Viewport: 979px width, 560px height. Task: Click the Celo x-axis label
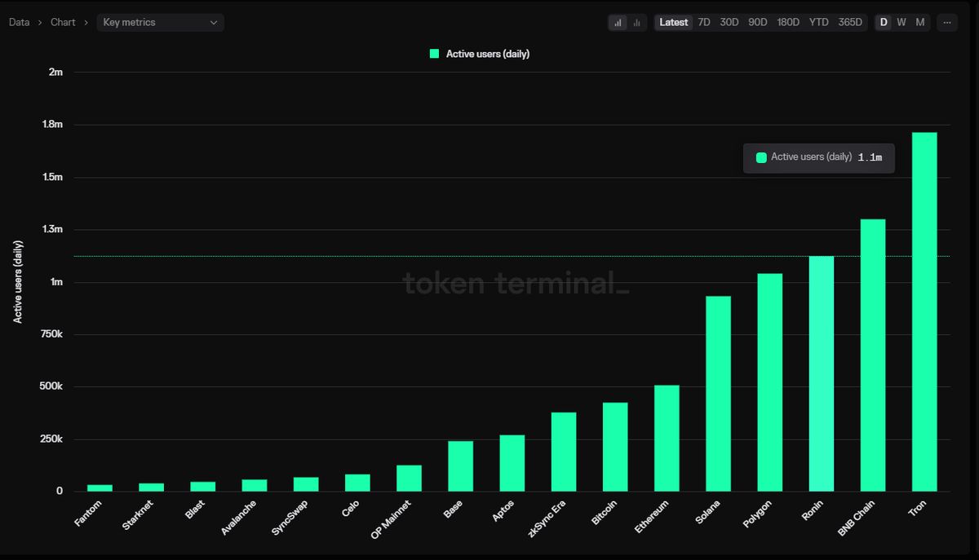pos(349,509)
